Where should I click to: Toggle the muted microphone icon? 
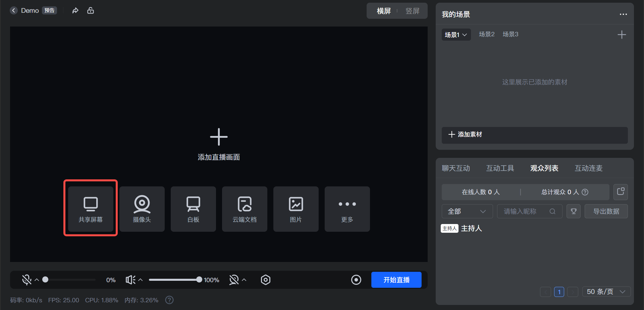pos(26,280)
